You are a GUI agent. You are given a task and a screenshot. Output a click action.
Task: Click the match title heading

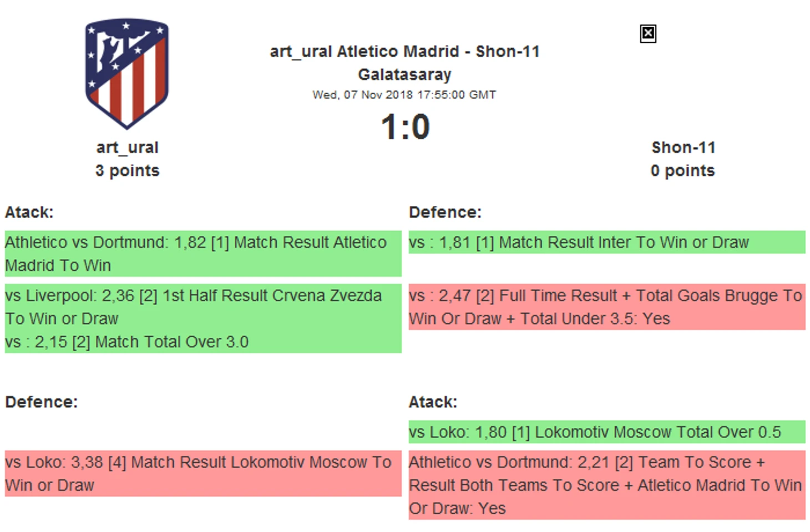pos(404,63)
